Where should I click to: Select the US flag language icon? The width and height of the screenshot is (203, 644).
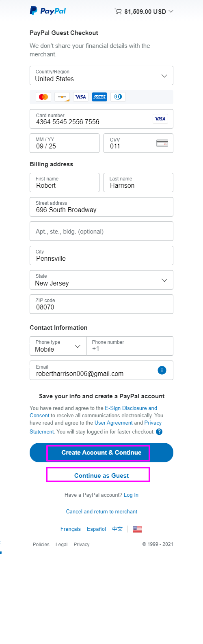tap(137, 529)
